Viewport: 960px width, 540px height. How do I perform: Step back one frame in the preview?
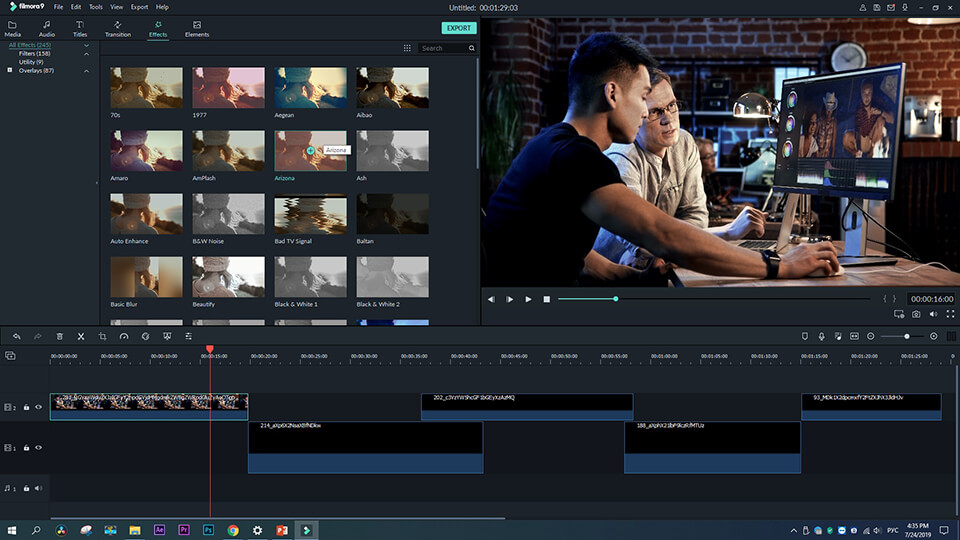[x=491, y=299]
